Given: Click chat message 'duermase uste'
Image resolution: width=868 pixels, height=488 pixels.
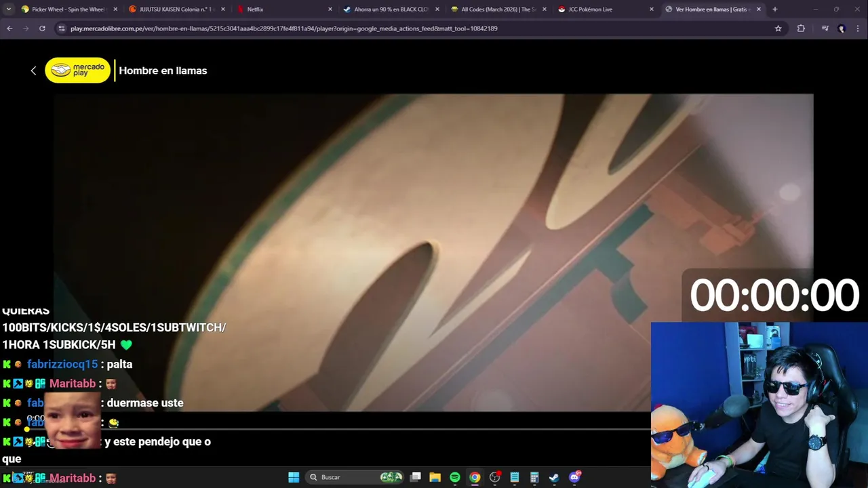Looking at the screenshot, I should coord(145,403).
